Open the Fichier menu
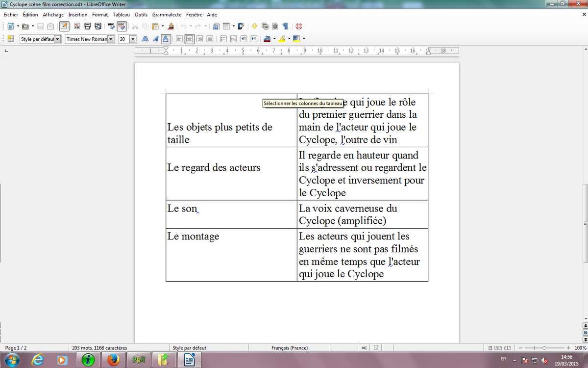 (x=11, y=15)
